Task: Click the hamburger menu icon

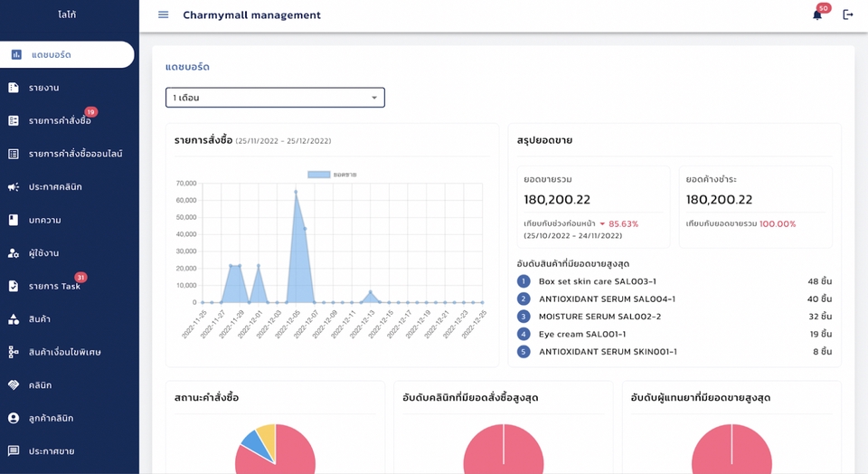Action: [164, 15]
